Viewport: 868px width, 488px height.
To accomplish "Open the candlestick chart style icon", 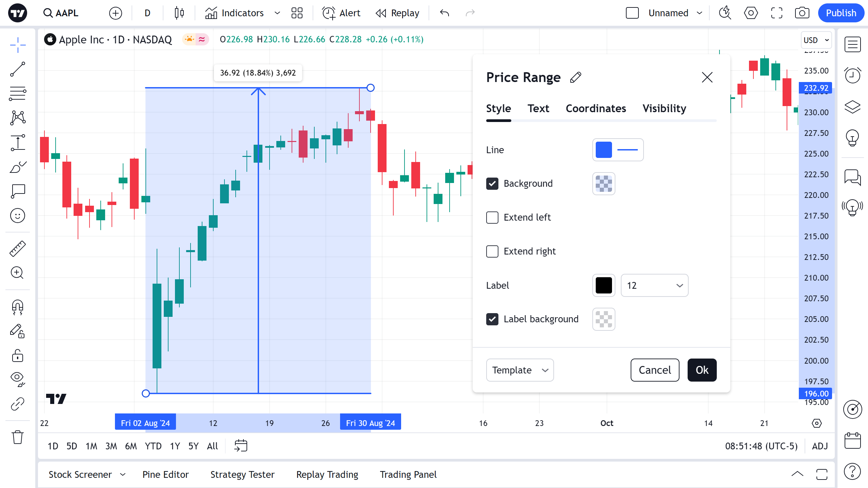I will (179, 13).
